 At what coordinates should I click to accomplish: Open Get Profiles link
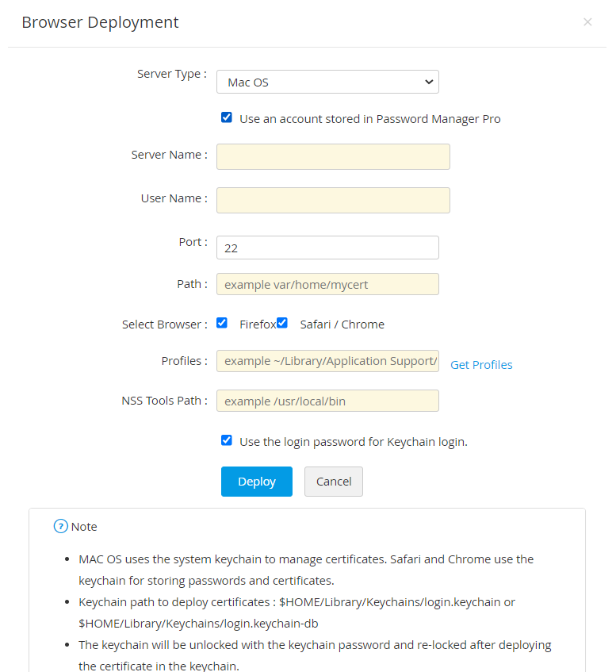click(x=480, y=365)
